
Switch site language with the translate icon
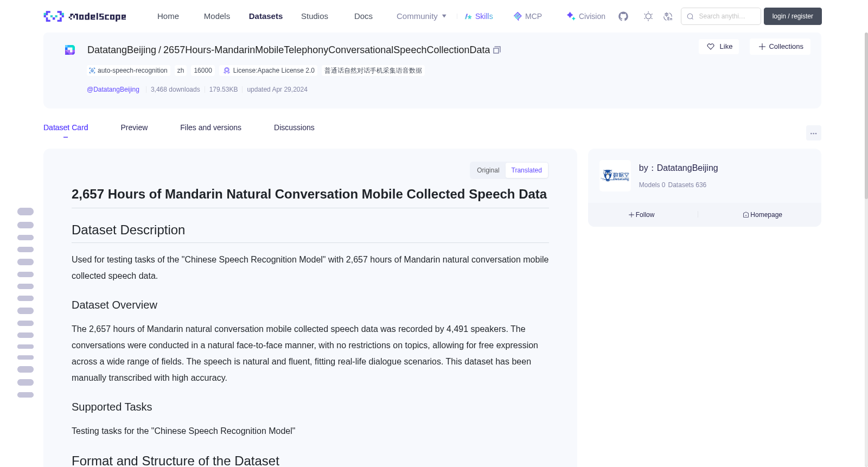point(668,16)
